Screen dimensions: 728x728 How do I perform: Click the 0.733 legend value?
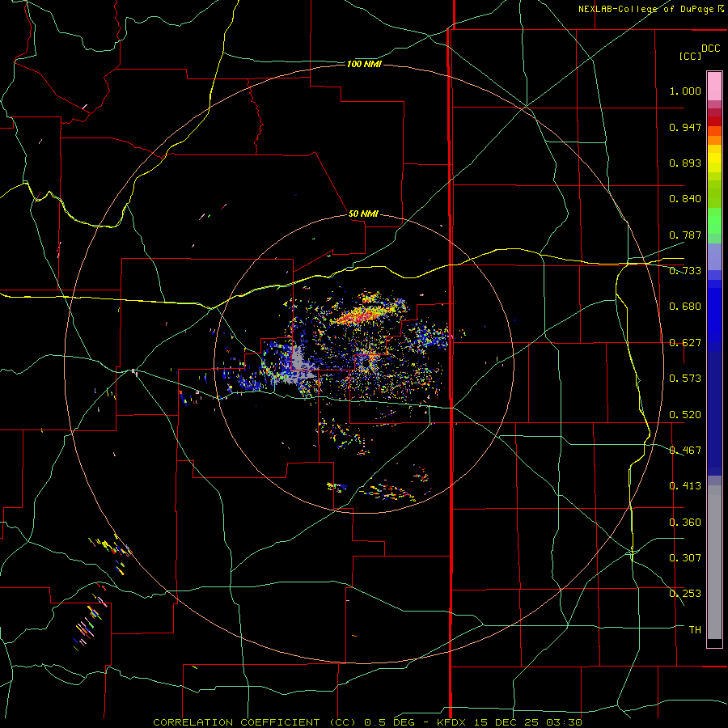(x=685, y=271)
